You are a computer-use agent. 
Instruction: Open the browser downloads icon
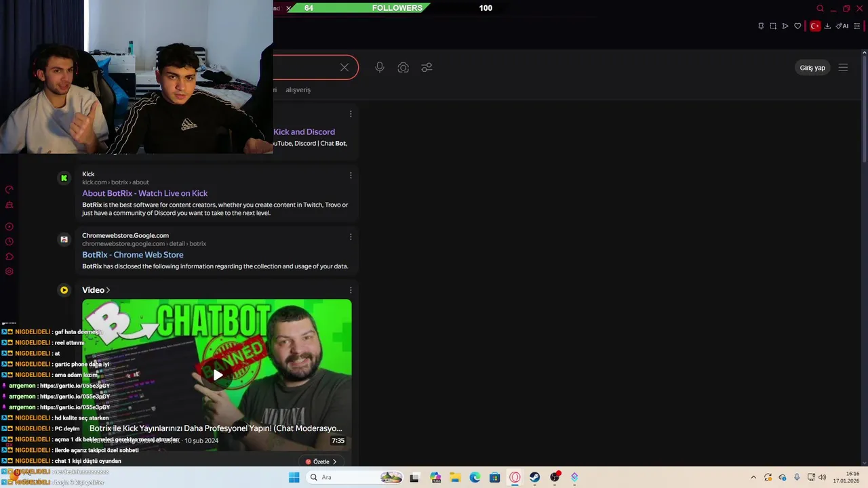827,26
